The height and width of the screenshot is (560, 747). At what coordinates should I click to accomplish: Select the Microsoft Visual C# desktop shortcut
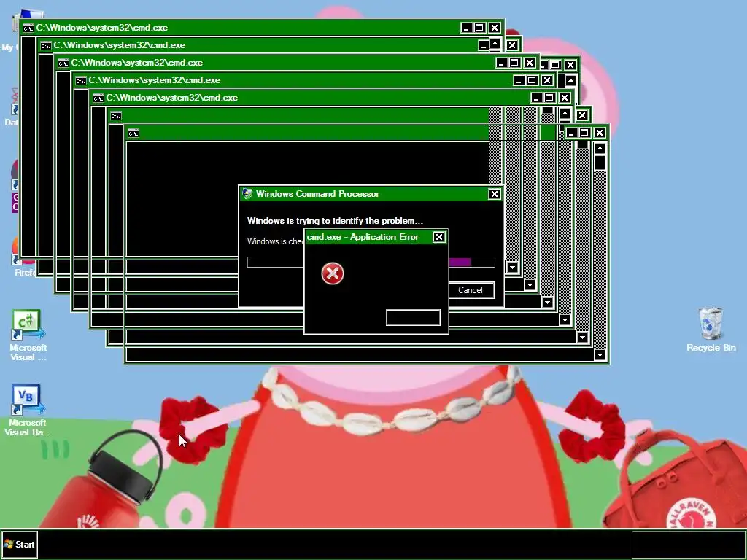click(28, 335)
